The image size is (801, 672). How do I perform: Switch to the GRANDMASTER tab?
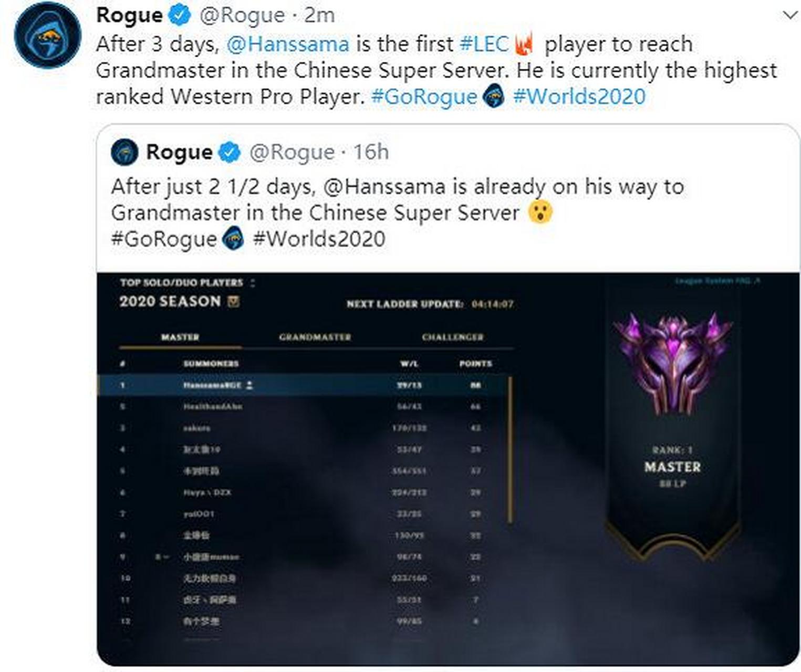(x=315, y=338)
